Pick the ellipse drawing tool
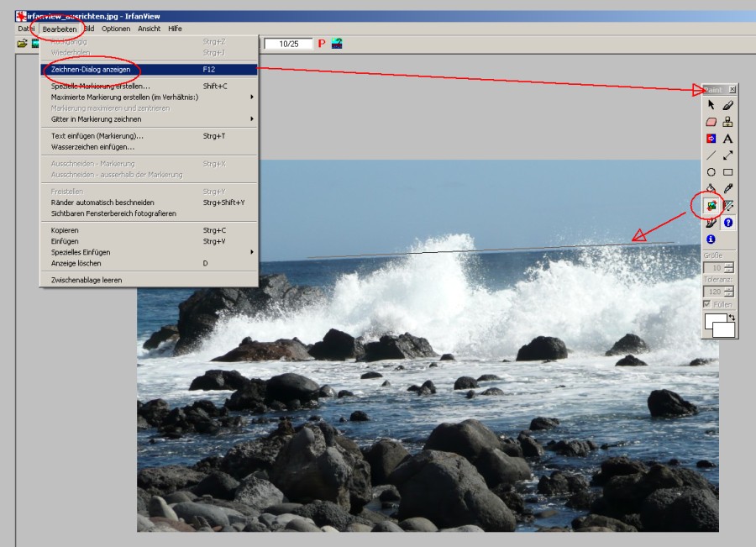756x547 pixels. click(x=711, y=172)
